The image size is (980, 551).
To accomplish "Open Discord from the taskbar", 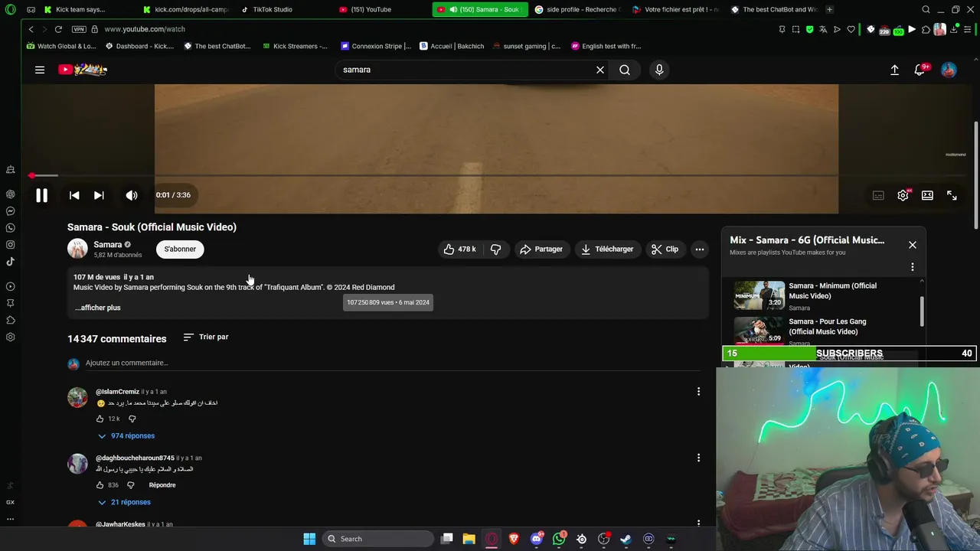I will (x=537, y=539).
